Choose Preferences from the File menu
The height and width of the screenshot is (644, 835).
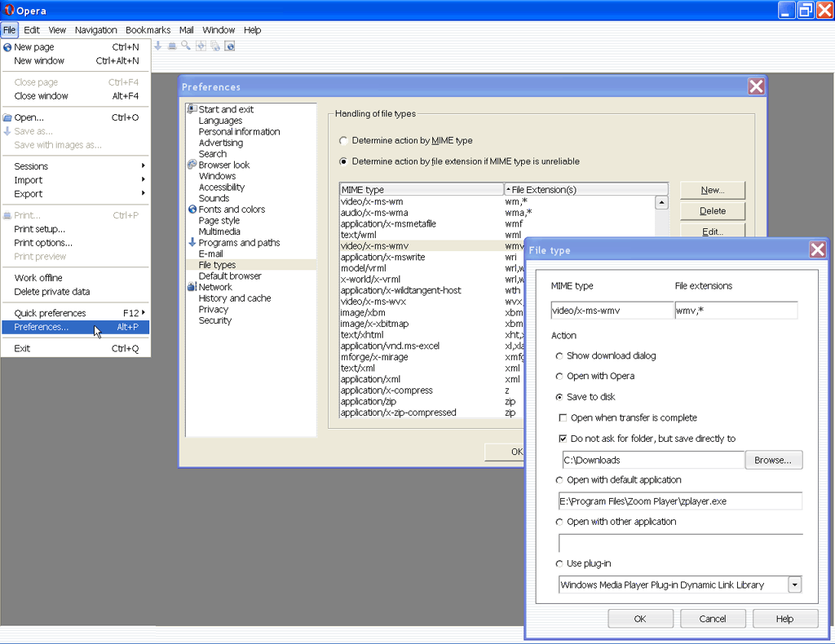[41, 325]
